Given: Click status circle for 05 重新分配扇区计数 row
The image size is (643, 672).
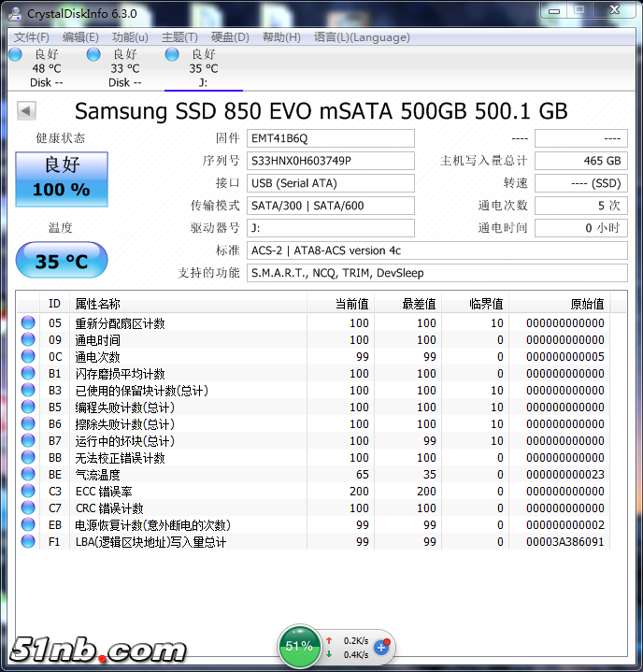Looking at the screenshot, I should 28,323.
